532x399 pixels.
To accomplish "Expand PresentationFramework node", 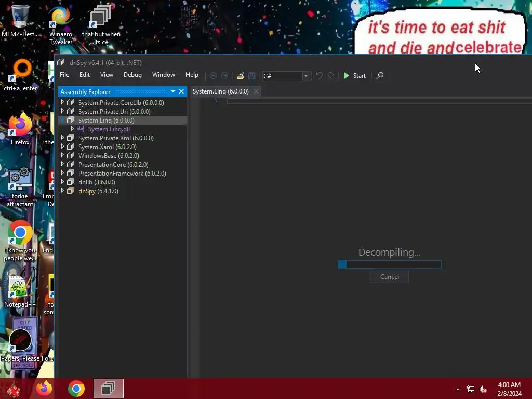I will click(x=62, y=172).
